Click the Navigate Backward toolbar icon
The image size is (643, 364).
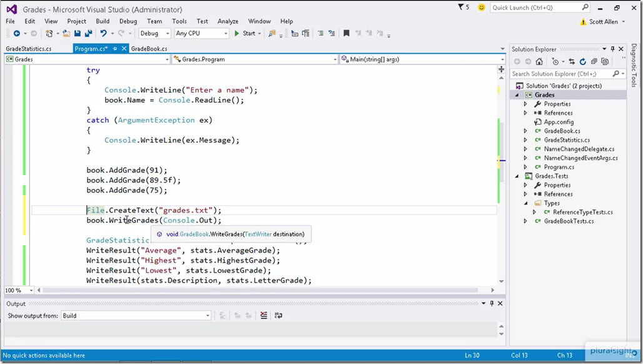pyautogui.click(x=17, y=34)
